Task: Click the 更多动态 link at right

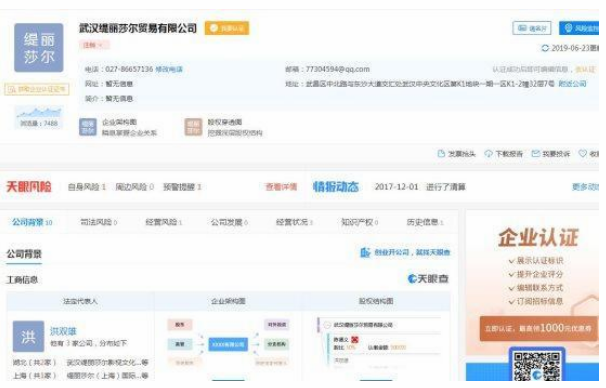Action: click(586, 187)
